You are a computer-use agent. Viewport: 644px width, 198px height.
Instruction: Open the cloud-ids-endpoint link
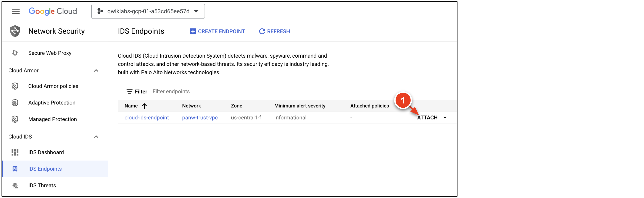pyautogui.click(x=146, y=117)
